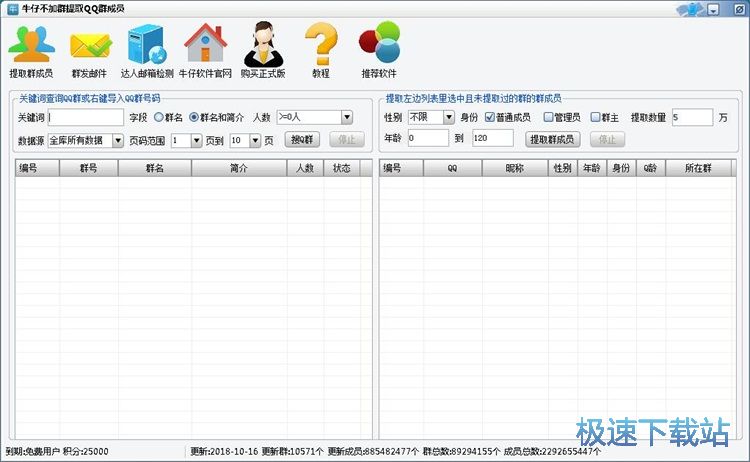Click 更新成员:885482477个 status text
The width and height of the screenshot is (750, 462).
pyautogui.click(x=373, y=451)
